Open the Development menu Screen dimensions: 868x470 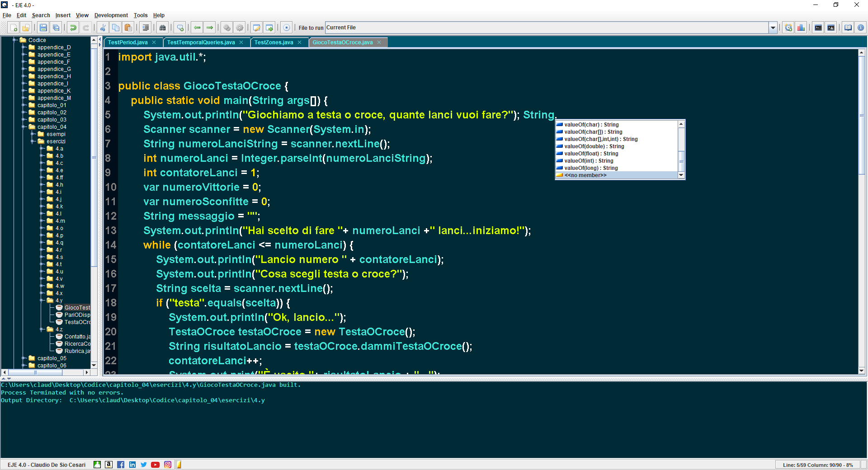(x=111, y=15)
